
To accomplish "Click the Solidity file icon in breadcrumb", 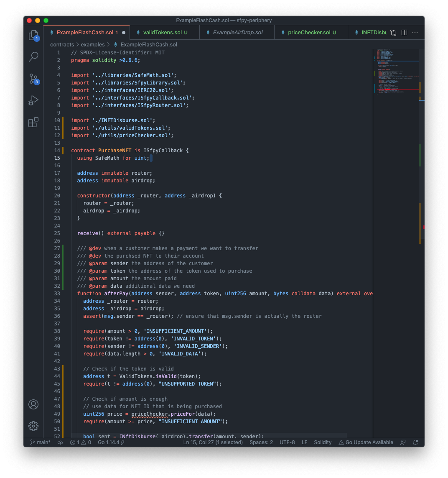I will pyautogui.click(x=115, y=44).
